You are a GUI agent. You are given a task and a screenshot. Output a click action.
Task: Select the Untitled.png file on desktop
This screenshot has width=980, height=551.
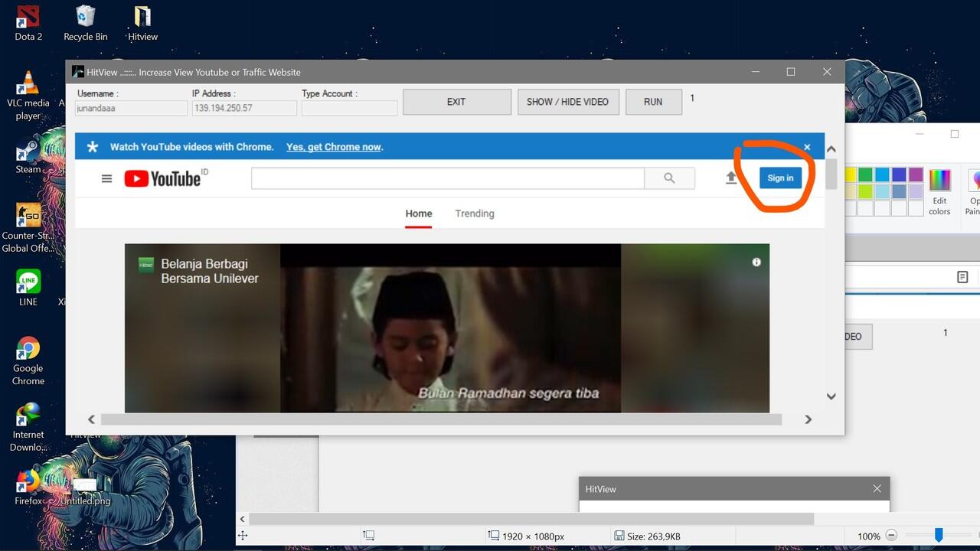[x=85, y=491]
